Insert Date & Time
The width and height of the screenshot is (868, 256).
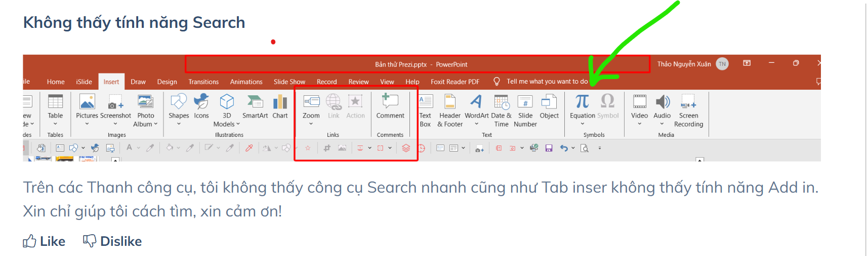pyautogui.click(x=502, y=110)
